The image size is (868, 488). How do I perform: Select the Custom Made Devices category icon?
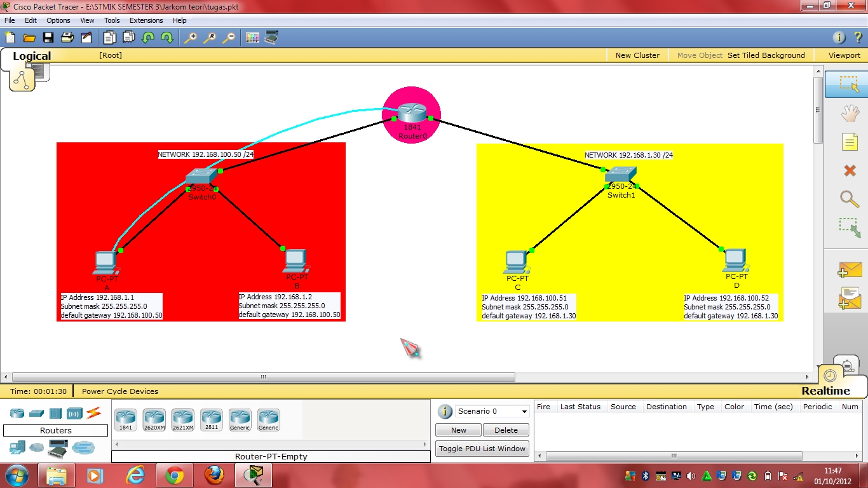(58, 448)
